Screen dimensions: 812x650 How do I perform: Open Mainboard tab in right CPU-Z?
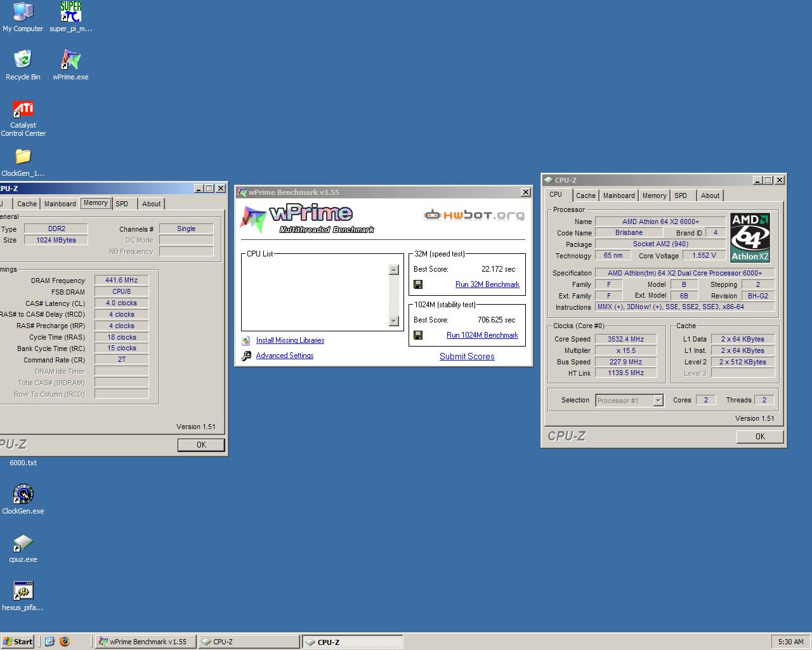(619, 196)
